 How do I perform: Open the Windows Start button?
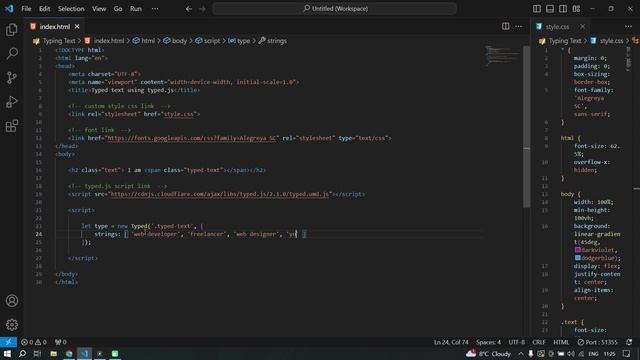[7, 353]
